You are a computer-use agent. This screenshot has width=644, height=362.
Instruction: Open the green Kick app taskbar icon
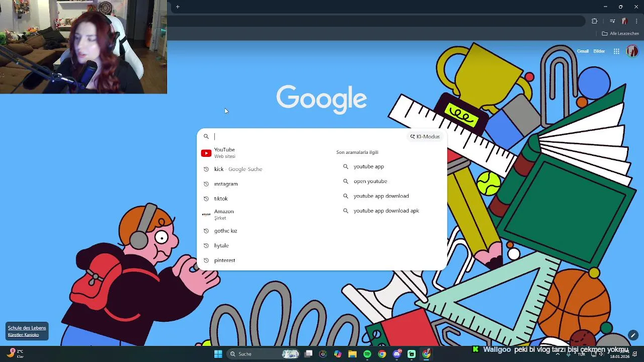(x=412, y=354)
